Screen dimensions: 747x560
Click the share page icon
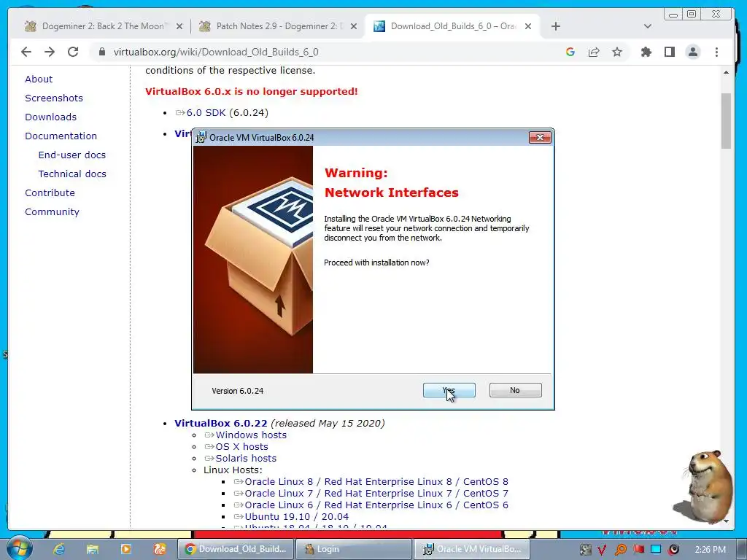click(x=594, y=52)
